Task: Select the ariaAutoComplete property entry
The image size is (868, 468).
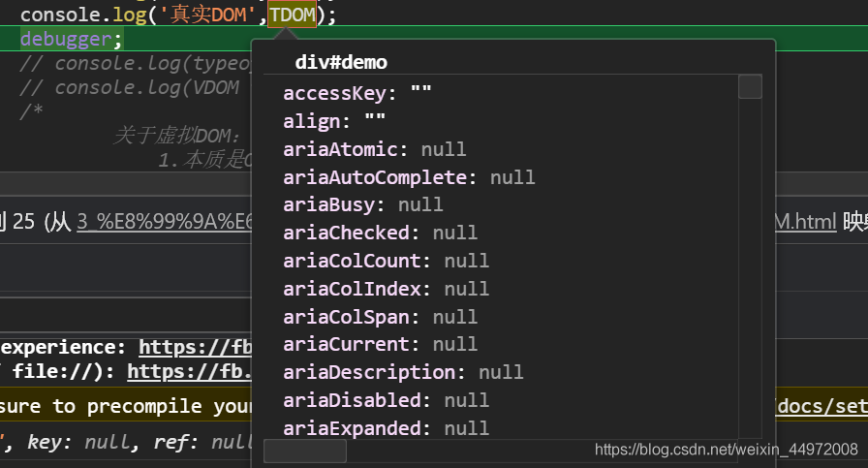Action: (409, 177)
